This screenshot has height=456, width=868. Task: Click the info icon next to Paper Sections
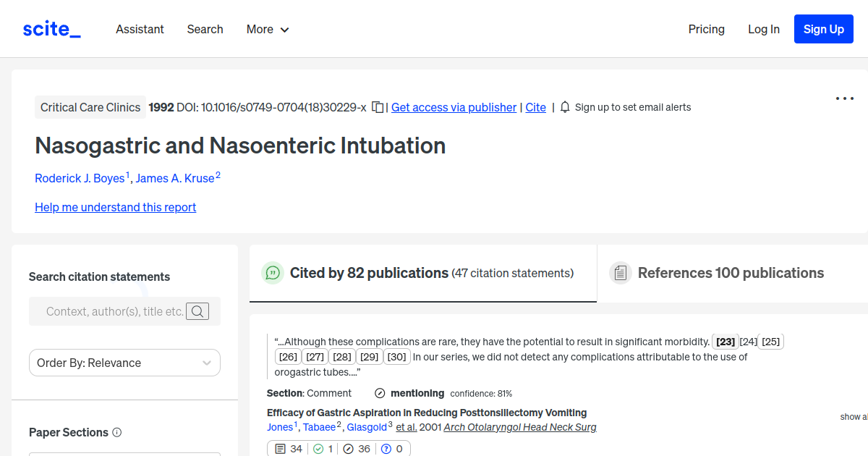pos(117,432)
